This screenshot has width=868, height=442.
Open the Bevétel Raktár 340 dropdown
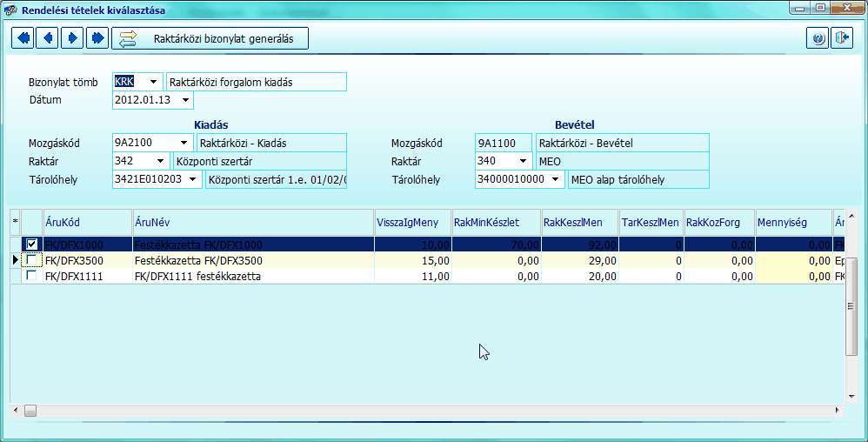523,161
